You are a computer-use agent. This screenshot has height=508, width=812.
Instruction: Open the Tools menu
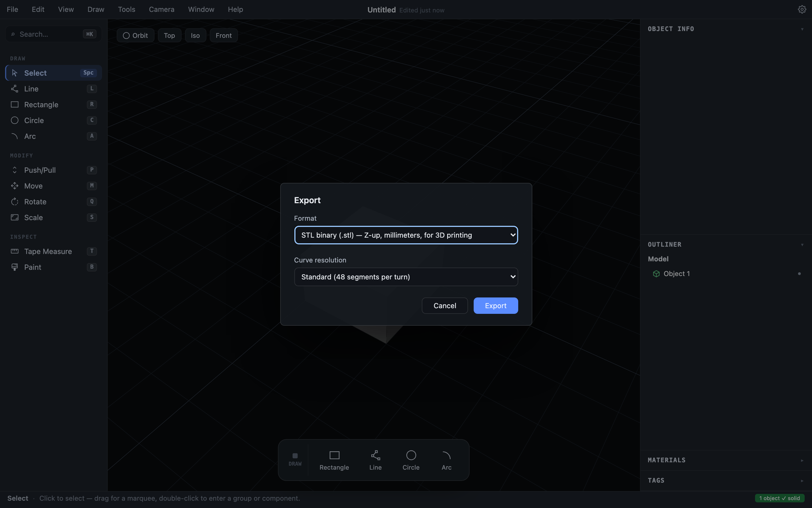click(x=127, y=9)
